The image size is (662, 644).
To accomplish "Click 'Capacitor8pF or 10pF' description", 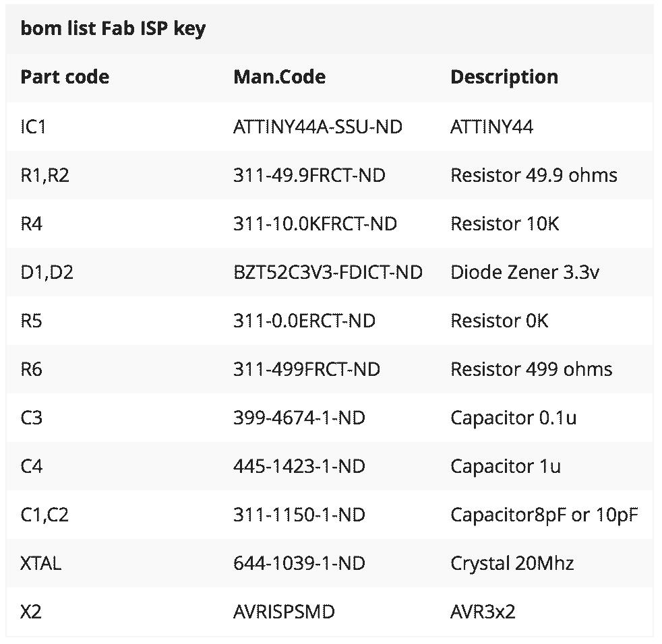I will tap(544, 515).
